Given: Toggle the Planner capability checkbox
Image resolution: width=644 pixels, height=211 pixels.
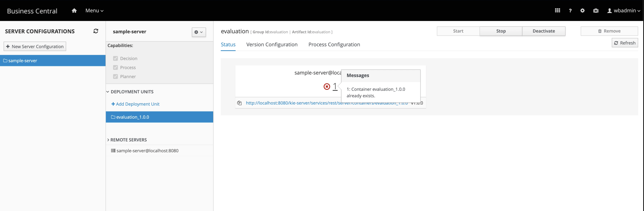Looking at the screenshot, I should [x=115, y=76].
